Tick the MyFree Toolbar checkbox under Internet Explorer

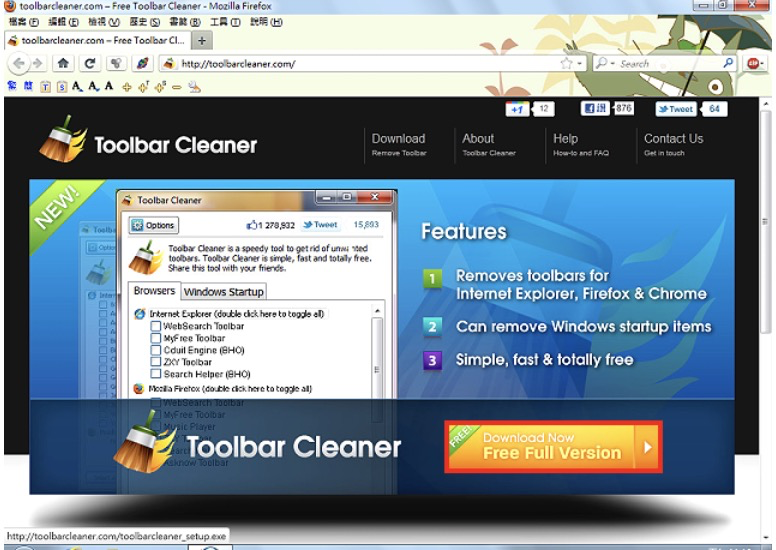[x=155, y=338]
